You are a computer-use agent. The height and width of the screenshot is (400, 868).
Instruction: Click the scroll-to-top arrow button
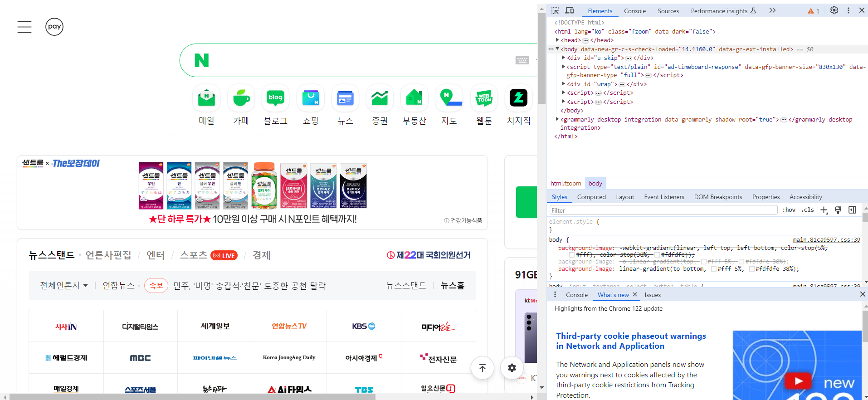pos(483,368)
